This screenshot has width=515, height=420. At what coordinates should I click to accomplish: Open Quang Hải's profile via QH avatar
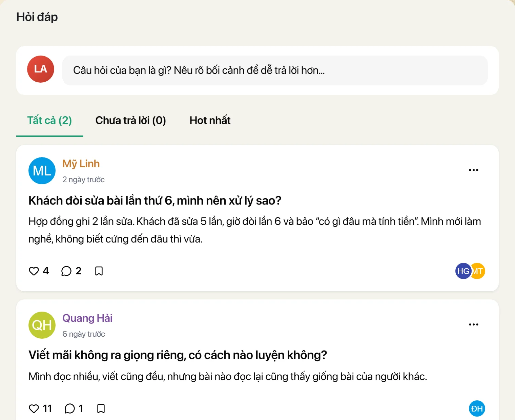tap(42, 325)
